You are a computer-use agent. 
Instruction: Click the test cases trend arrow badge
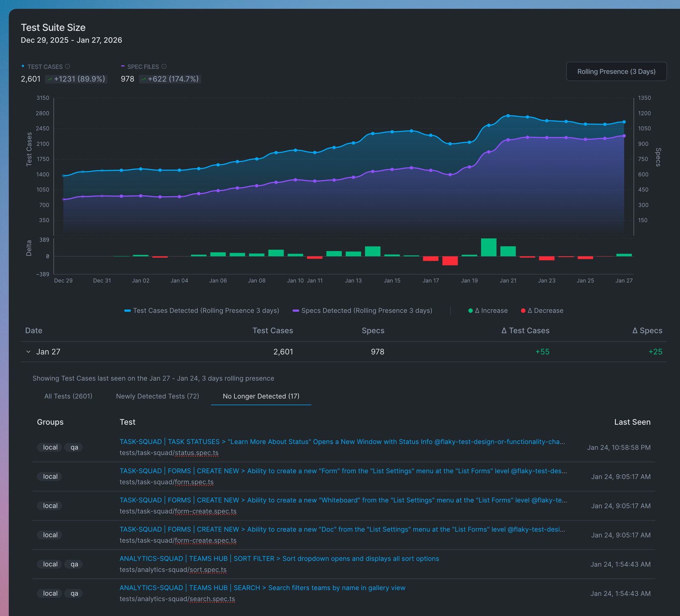[x=76, y=79]
